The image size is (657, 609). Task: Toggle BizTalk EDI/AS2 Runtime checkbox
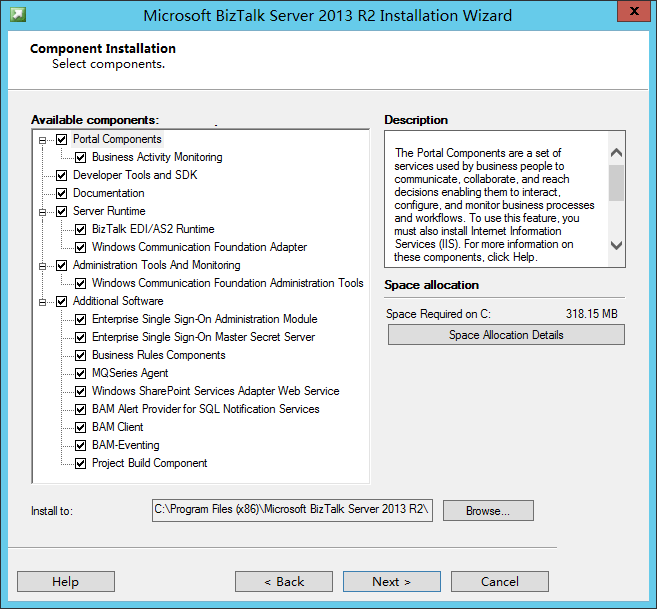click(80, 229)
